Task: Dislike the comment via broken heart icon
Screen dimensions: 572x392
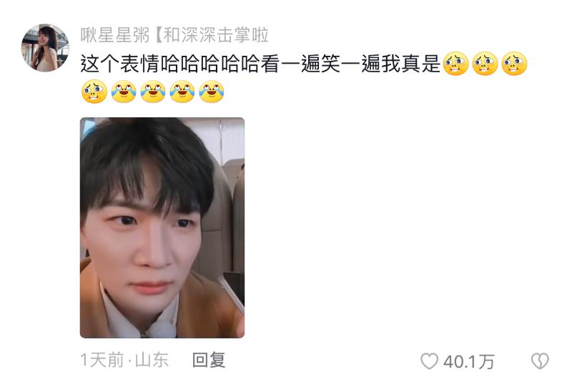Action: pyautogui.click(x=540, y=361)
